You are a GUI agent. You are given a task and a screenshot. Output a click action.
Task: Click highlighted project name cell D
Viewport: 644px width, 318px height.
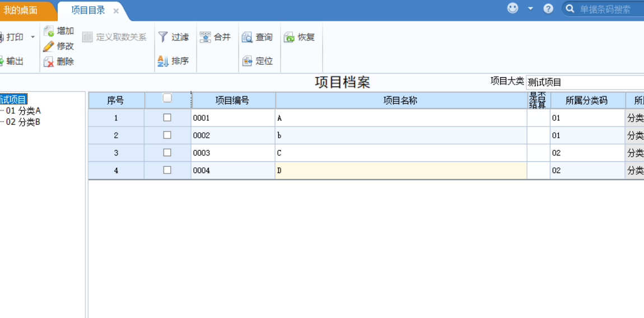click(402, 171)
